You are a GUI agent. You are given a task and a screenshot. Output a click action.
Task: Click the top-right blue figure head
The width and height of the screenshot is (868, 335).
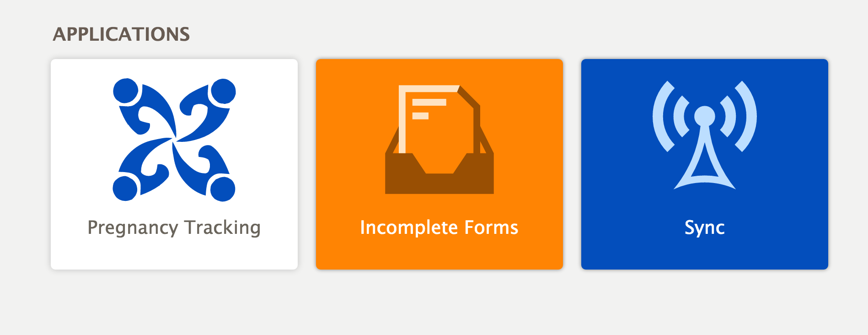click(x=223, y=91)
